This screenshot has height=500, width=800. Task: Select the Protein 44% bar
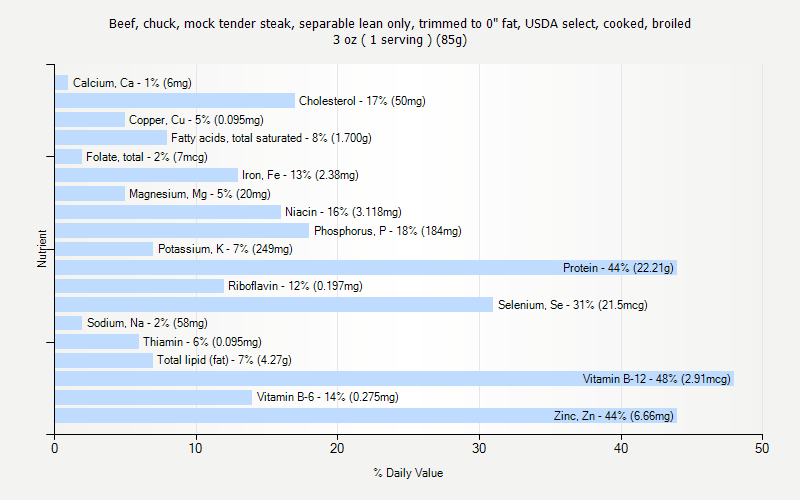[366, 268]
